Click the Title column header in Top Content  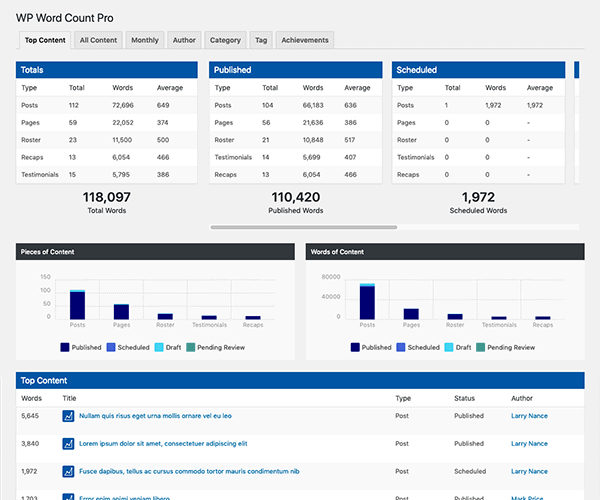click(x=69, y=398)
